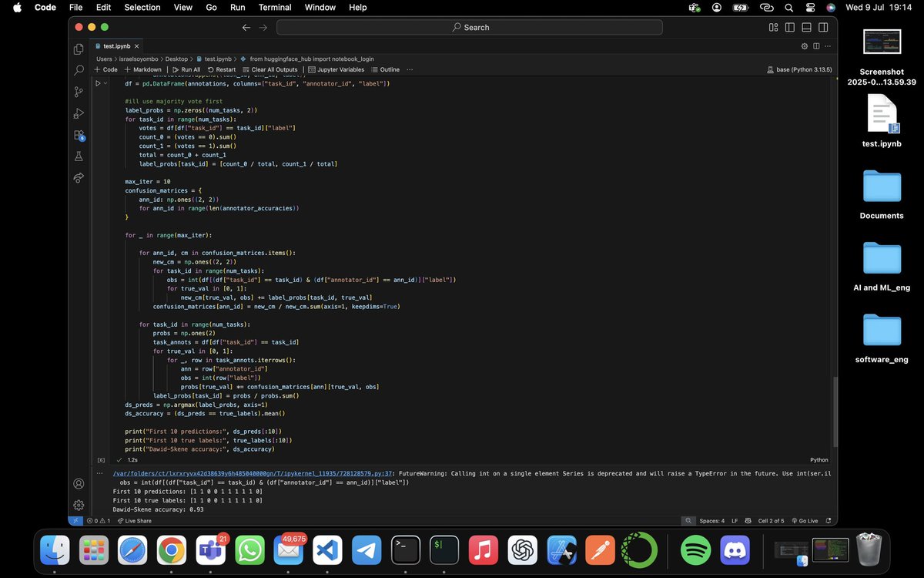Open notebook settings gear icon
Viewport: 924px width, 578px height.
tap(805, 46)
